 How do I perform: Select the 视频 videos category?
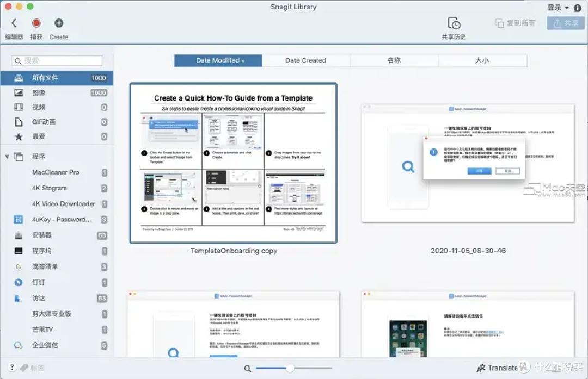tap(57, 107)
